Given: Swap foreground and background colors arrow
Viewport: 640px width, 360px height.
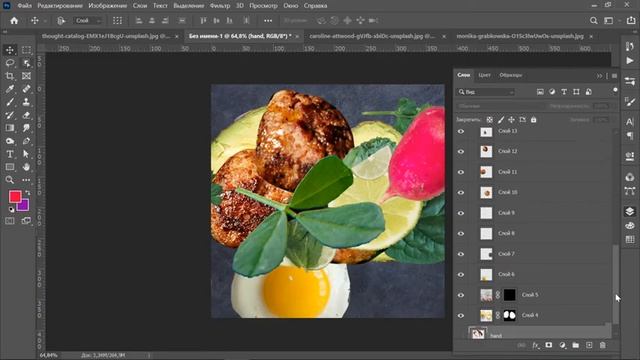Looking at the screenshot, I should (x=27, y=193).
